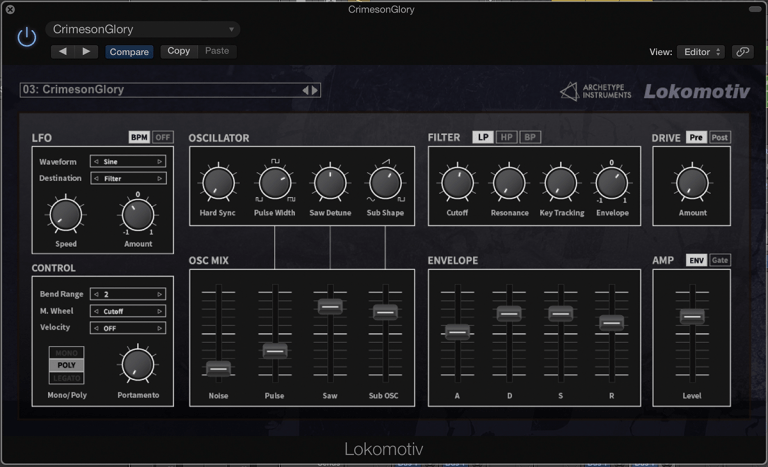Select the BP filter type
The width and height of the screenshot is (768, 467).
click(530, 137)
